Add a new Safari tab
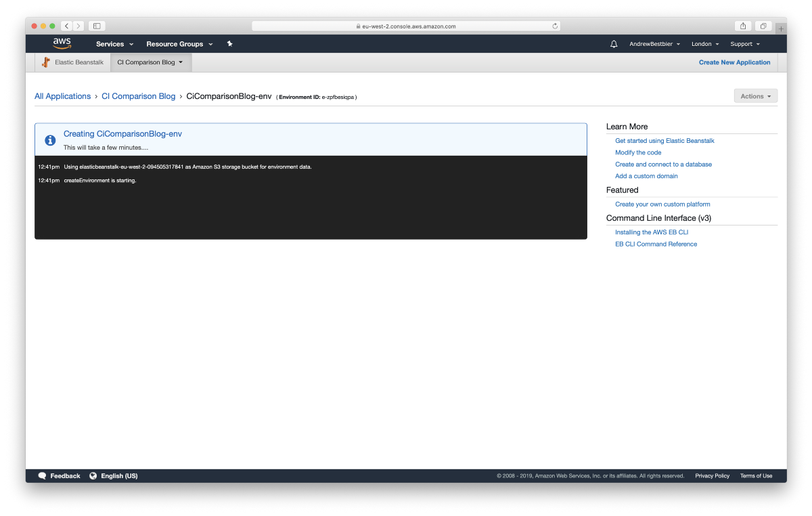Image resolution: width=812 pixels, height=516 pixels. pos(781,28)
